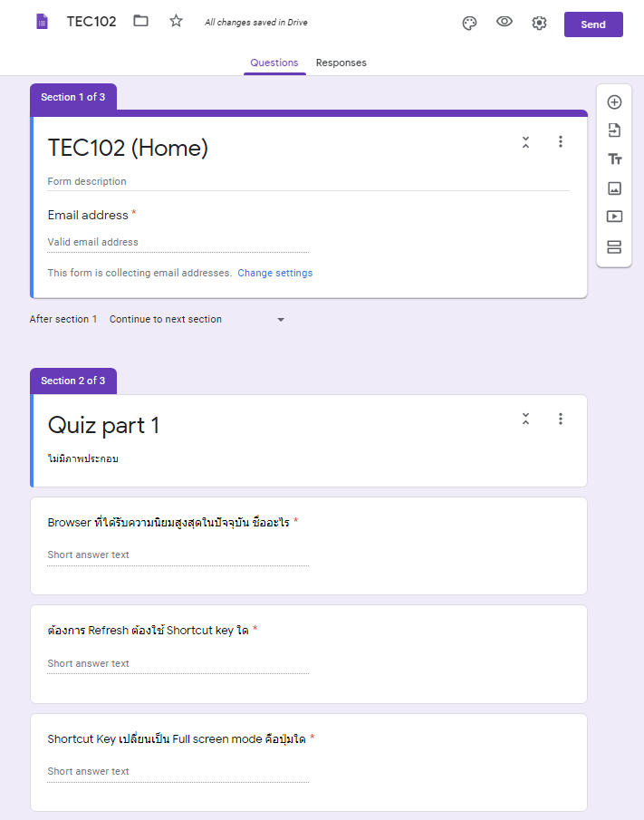Add a new section to form
The image size is (644, 820).
614,246
